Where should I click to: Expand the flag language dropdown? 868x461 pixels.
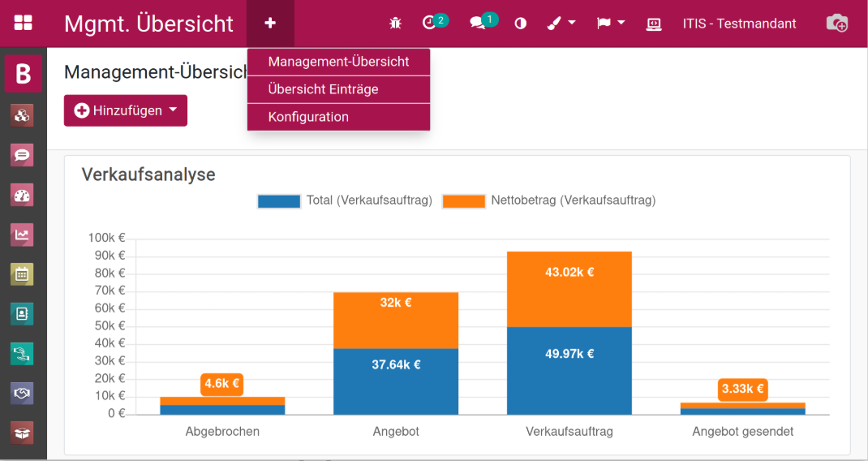(x=611, y=24)
